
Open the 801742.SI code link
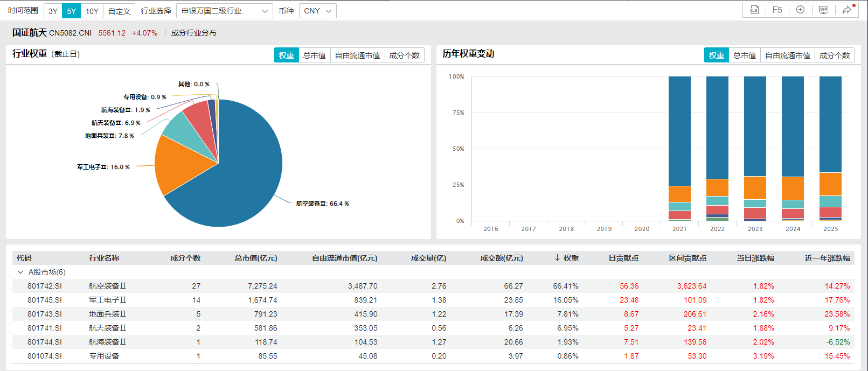tap(45, 286)
